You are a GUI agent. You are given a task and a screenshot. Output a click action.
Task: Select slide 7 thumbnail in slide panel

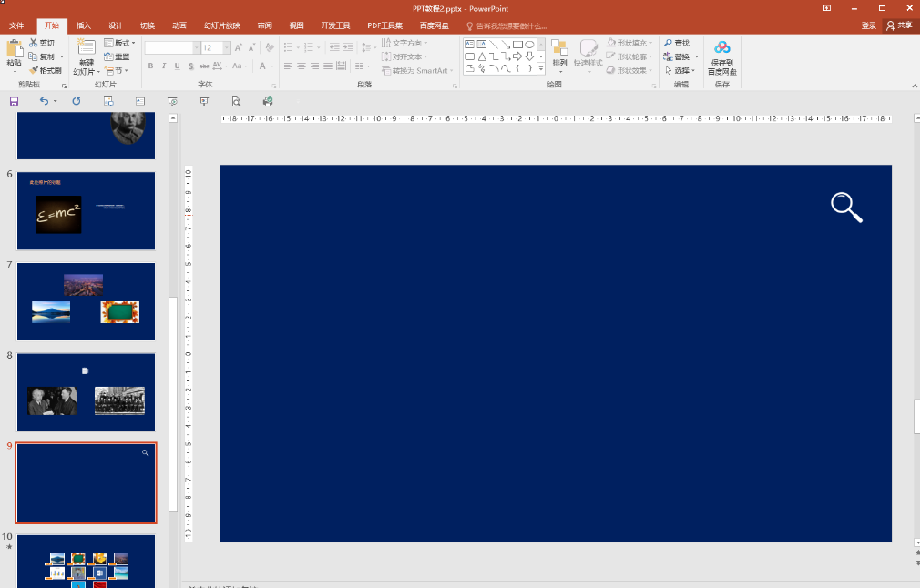pyautogui.click(x=86, y=301)
